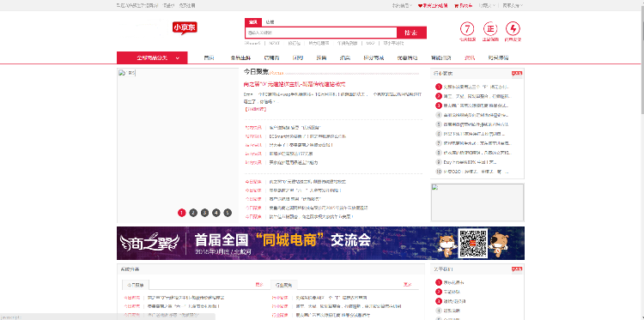Open the 积分商城 navigation item
Viewport: 644px width, 320px height.
click(x=374, y=57)
